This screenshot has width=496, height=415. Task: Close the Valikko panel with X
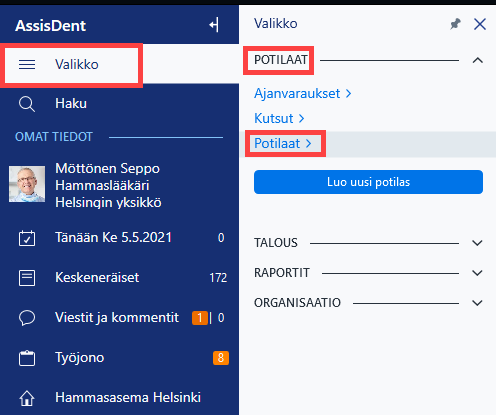tap(480, 24)
